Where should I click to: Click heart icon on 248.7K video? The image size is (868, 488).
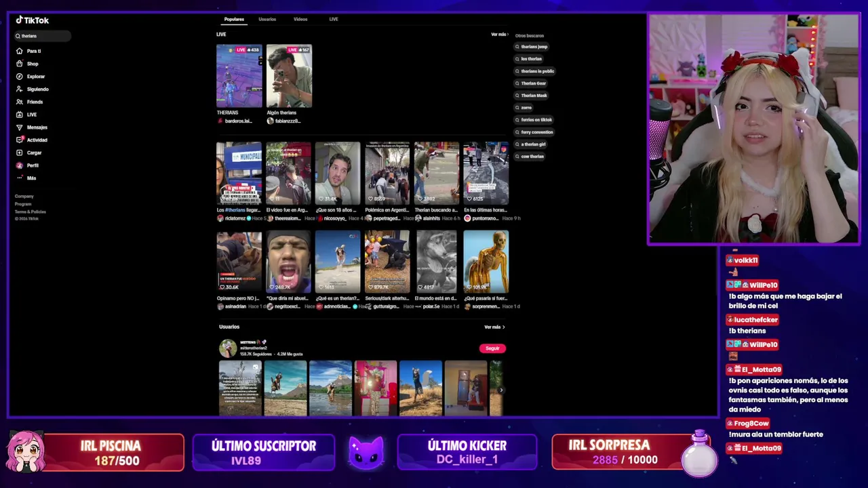click(x=271, y=287)
